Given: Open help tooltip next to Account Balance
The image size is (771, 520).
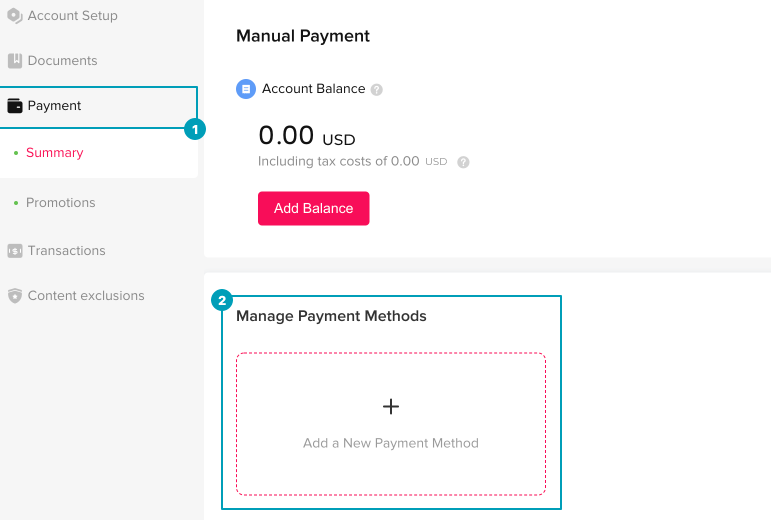Looking at the screenshot, I should [x=377, y=89].
